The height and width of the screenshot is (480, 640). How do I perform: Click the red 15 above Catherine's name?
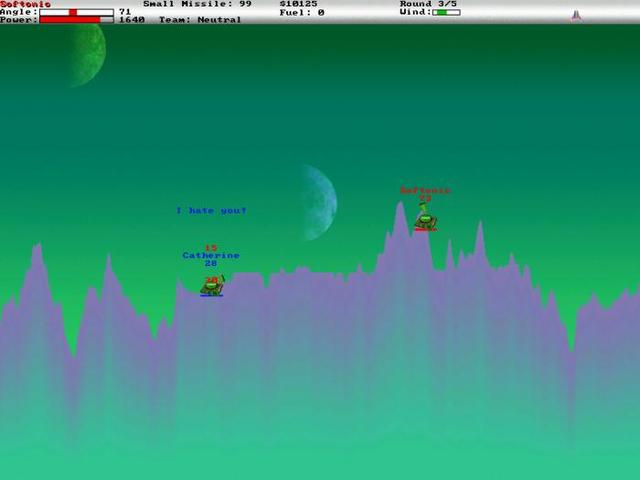pos(210,248)
